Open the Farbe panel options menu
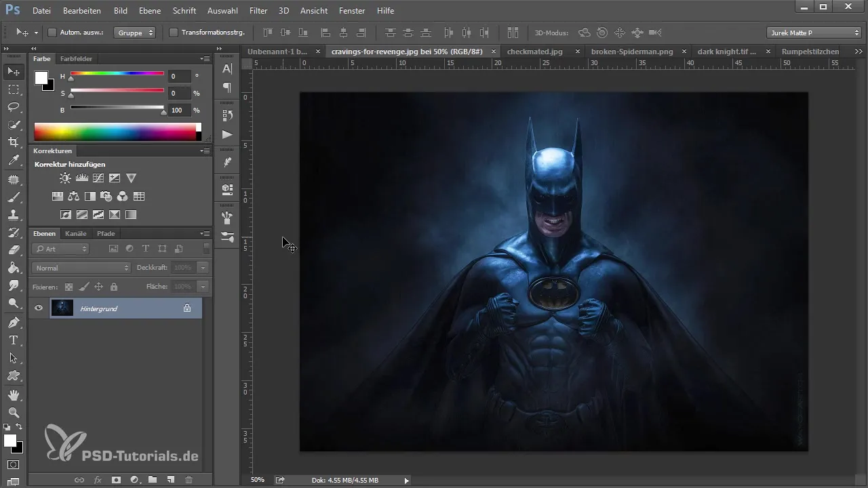Image resolution: width=868 pixels, height=488 pixels. [205, 59]
